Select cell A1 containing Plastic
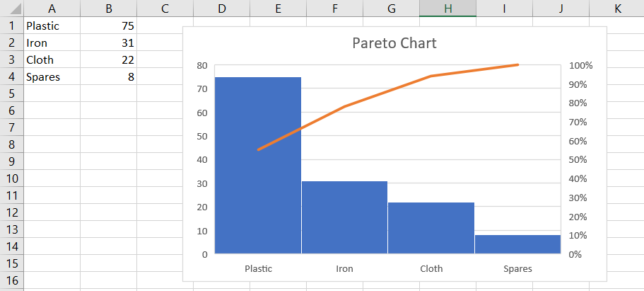Image resolution: width=644 pixels, height=291 pixels. (52, 26)
